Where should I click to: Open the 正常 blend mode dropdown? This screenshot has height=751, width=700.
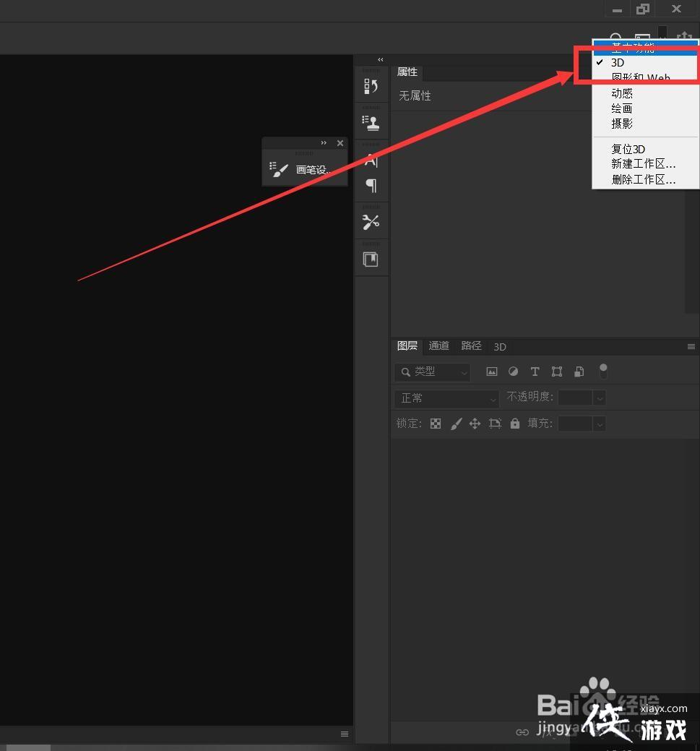(x=446, y=398)
